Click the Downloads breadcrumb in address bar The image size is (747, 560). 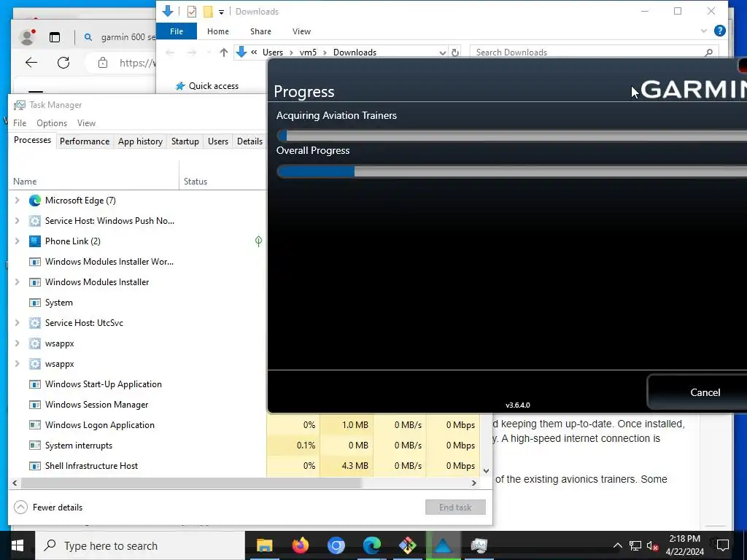pyautogui.click(x=355, y=52)
